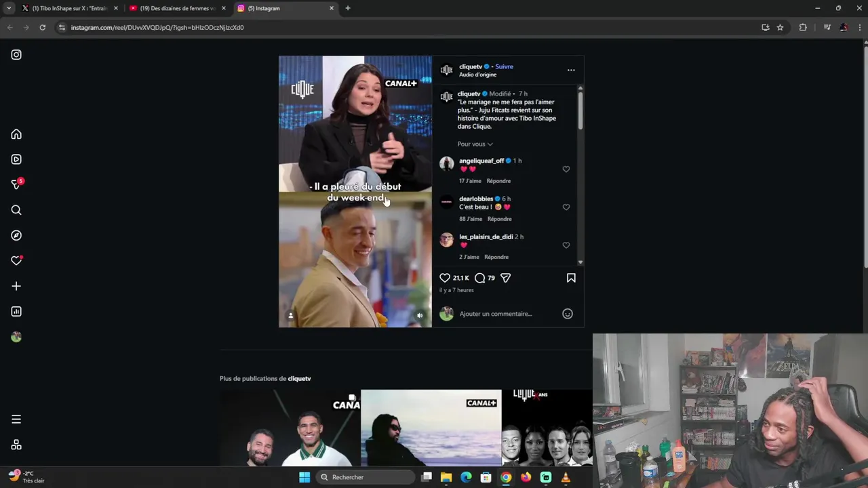Open File Explorer from taskbar

(446, 477)
